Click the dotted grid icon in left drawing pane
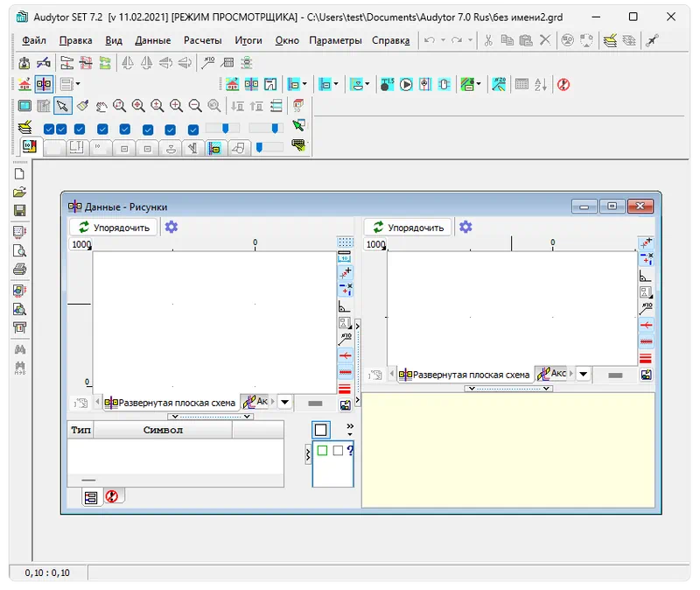The height and width of the screenshot is (590, 700). point(345,242)
